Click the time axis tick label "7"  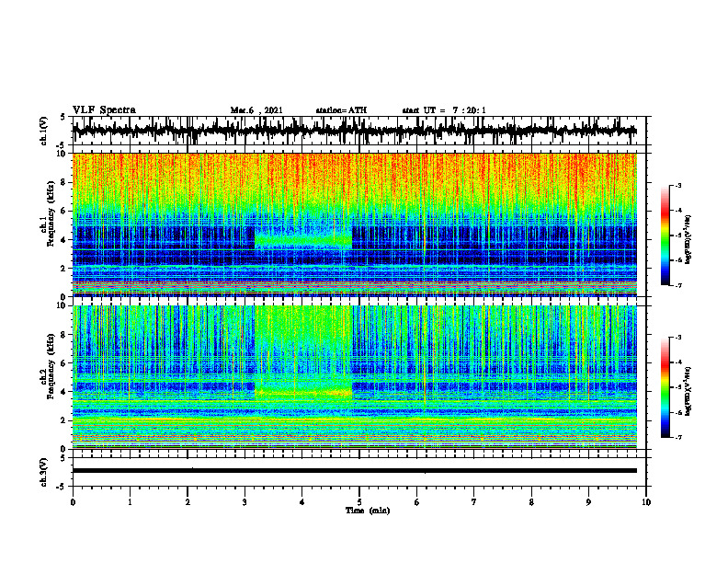[474, 502]
